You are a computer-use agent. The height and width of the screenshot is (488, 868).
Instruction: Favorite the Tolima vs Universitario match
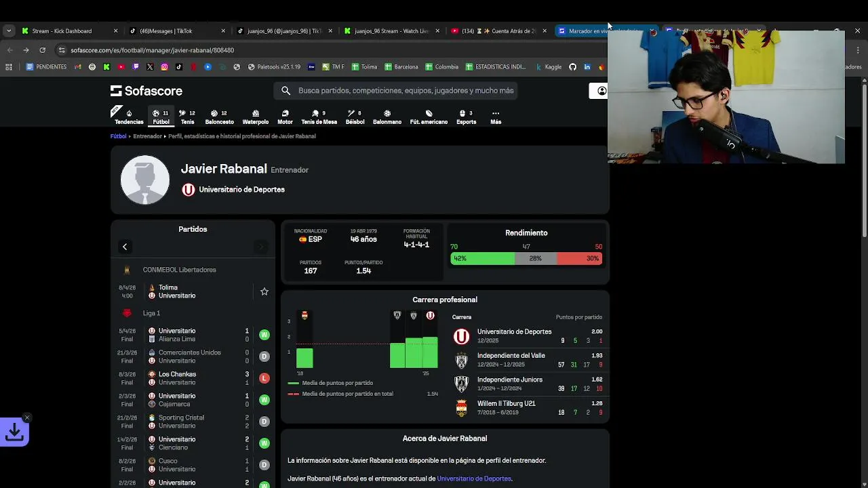264,291
